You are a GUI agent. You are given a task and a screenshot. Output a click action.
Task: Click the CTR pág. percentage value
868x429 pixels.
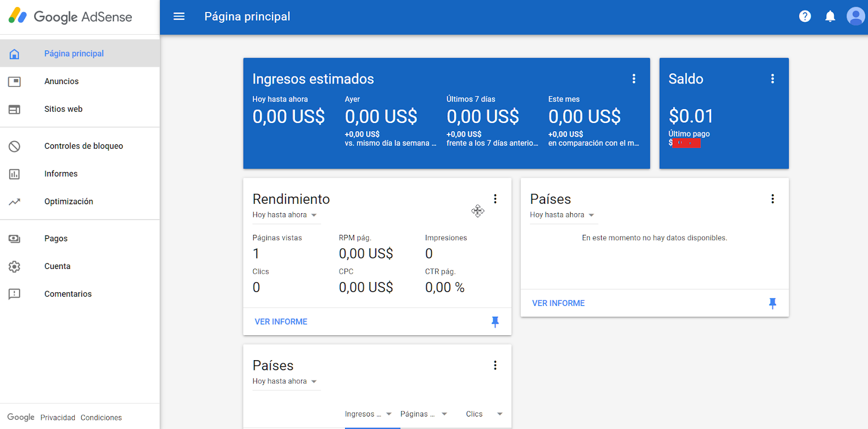[445, 287]
